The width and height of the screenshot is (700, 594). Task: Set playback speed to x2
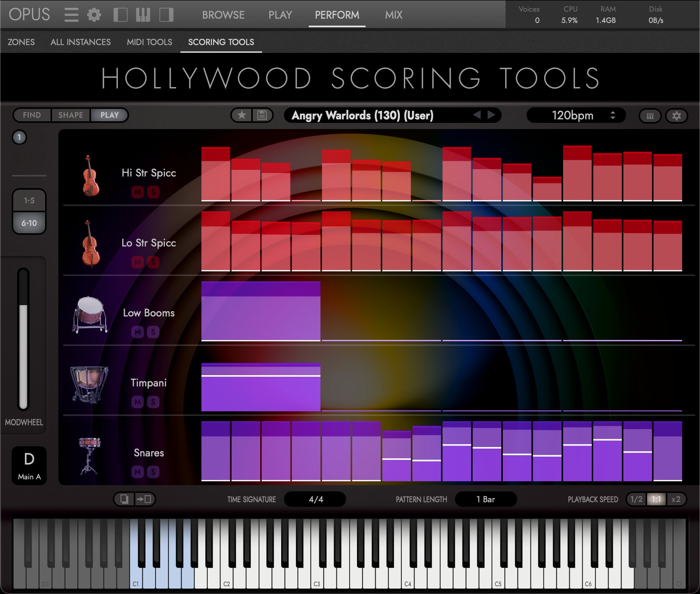(x=676, y=499)
